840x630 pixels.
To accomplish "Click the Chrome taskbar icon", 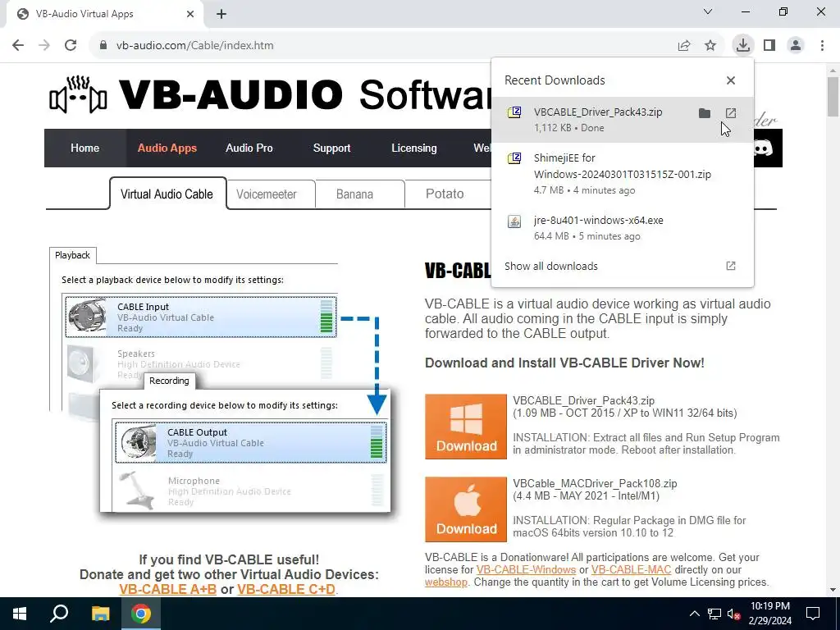I will point(141,614).
